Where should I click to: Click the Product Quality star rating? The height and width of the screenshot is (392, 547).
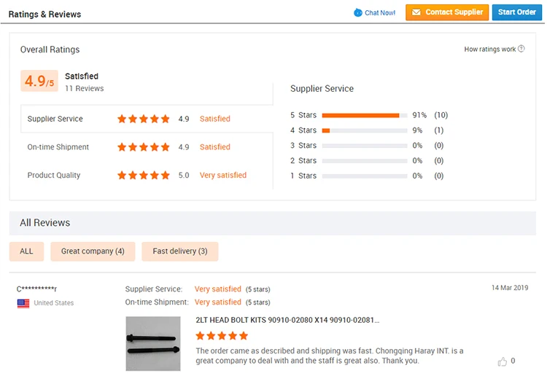click(x=143, y=176)
